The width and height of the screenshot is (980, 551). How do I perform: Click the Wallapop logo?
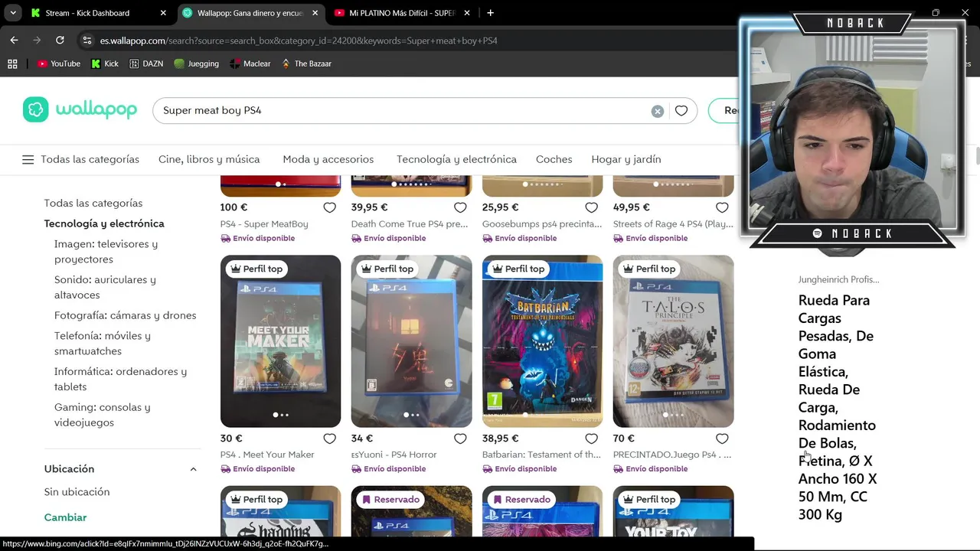pyautogui.click(x=80, y=110)
